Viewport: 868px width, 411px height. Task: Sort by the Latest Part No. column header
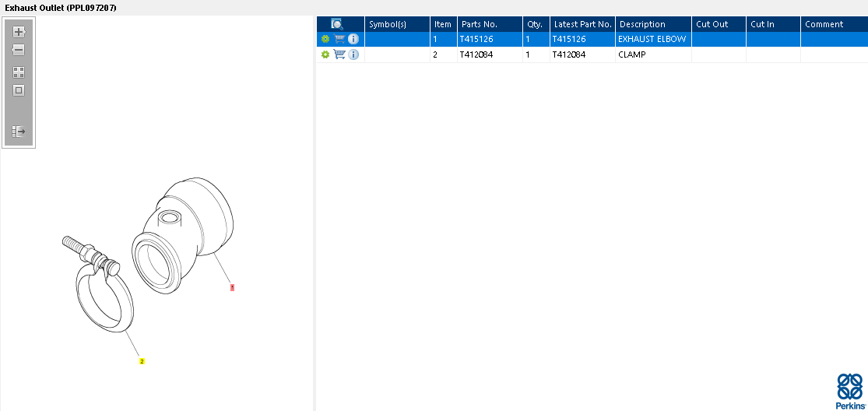coord(582,24)
